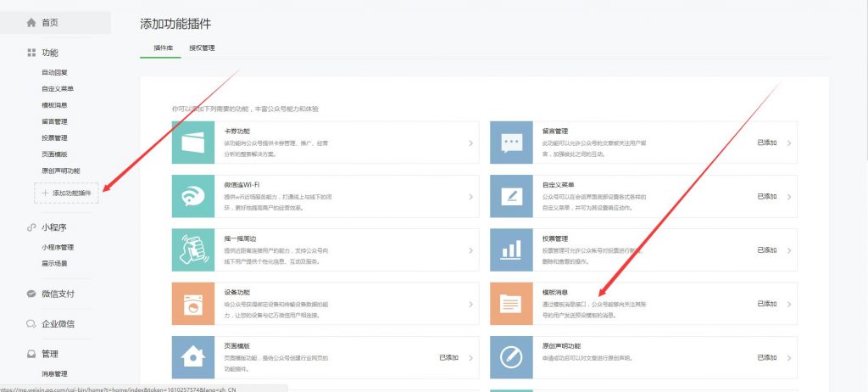The height and width of the screenshot is (392, 868).
Task: Click chevron on the 原创声明功能 plugin card
Action: [x=789, y=358]
